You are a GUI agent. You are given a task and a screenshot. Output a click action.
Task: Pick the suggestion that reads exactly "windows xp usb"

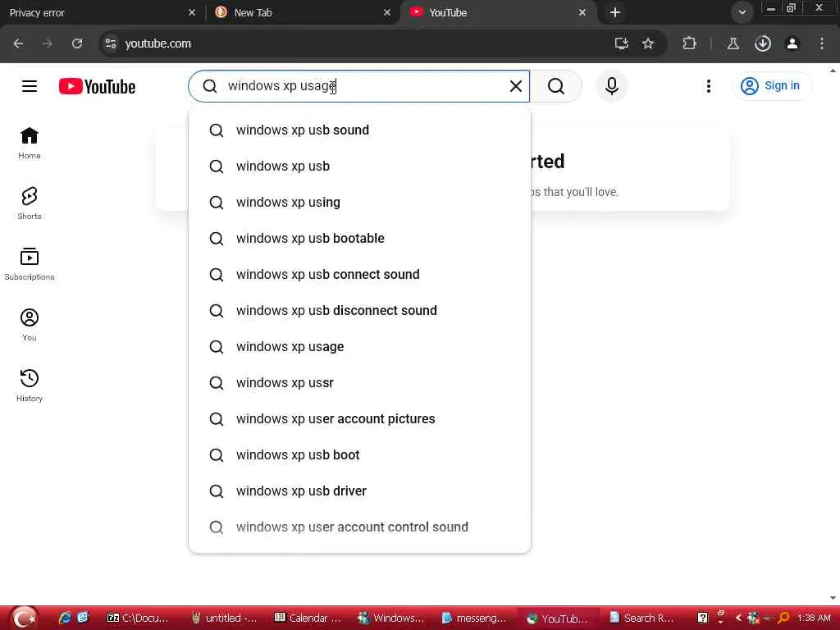click(359, 166)
